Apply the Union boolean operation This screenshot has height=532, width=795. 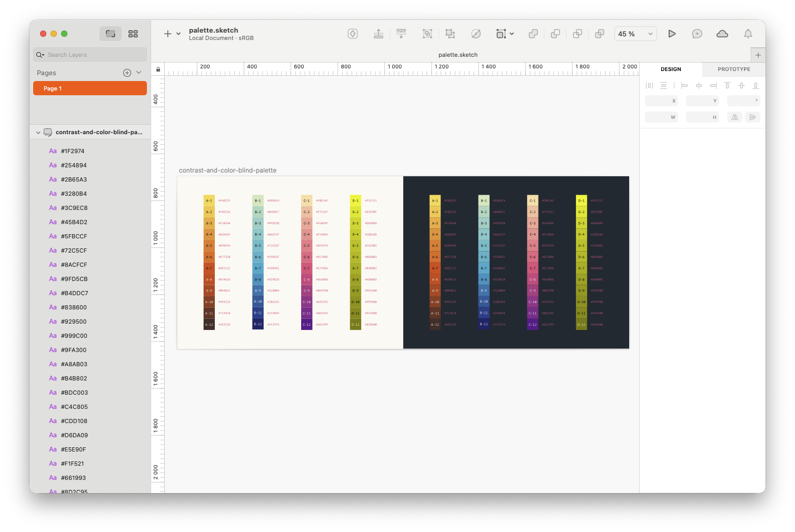[x=533, y=34]
